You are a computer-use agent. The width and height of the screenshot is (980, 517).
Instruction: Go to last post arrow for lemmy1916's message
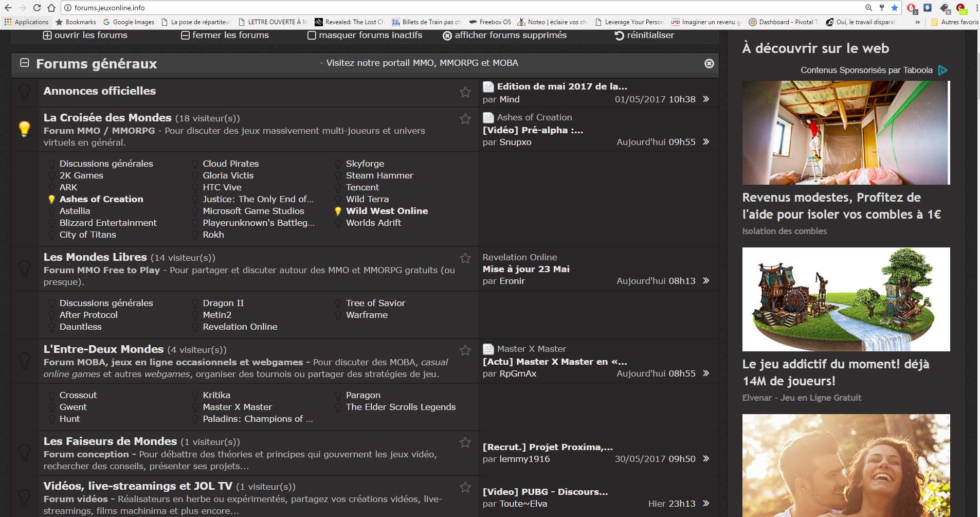[706, 458]
